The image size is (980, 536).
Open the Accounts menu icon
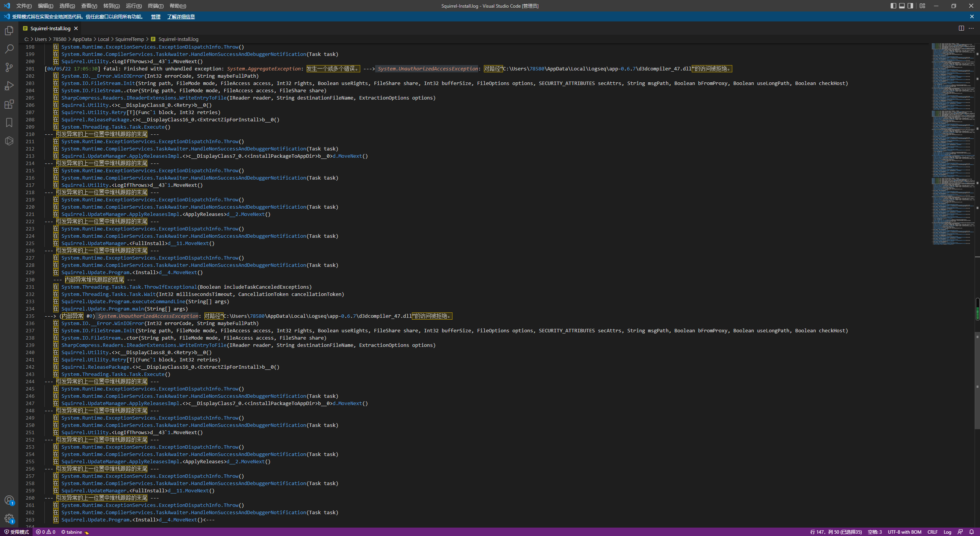[x=9, y=500]
